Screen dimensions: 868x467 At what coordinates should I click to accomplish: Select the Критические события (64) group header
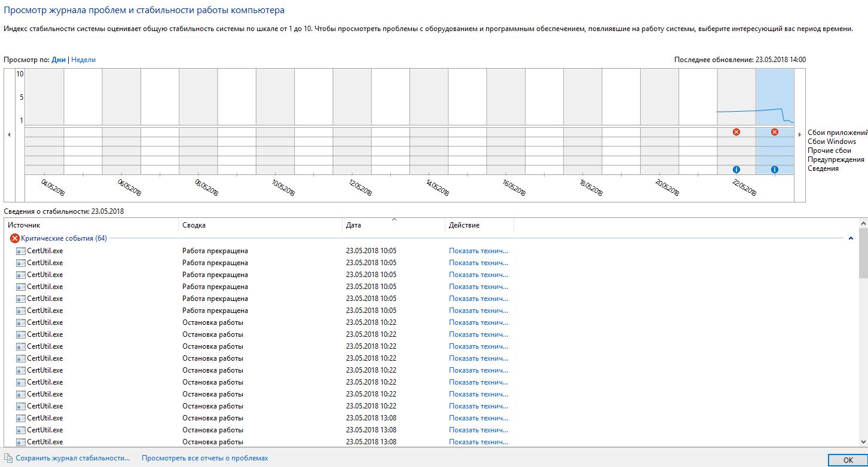[64, 238]
